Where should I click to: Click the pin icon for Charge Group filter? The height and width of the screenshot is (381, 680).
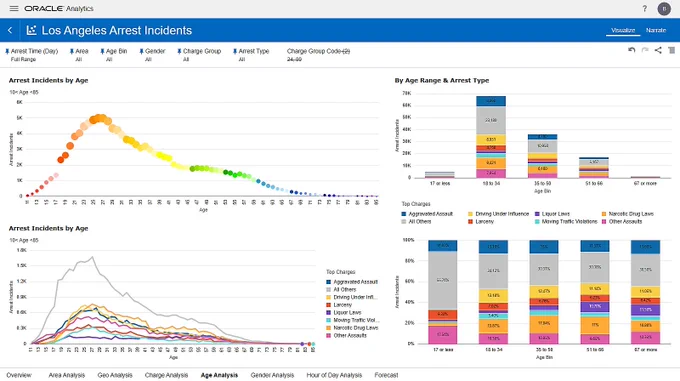point(179,51)
